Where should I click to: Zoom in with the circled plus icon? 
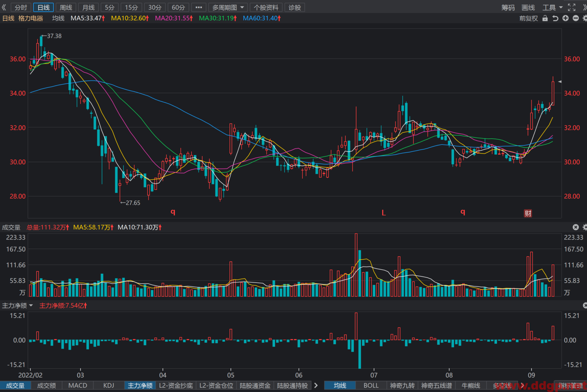pyautogui.click(x=566, y=18)
